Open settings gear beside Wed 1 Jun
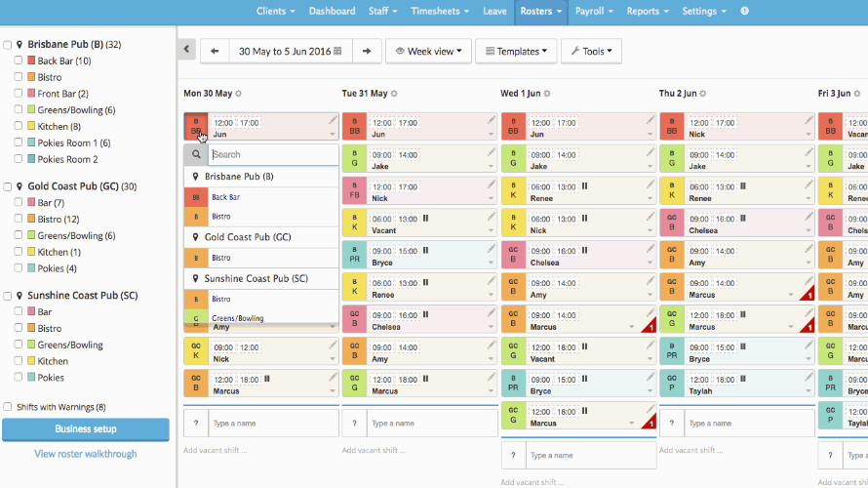The height and width of the screenshot is (488, 868). pyautogui.click(x=546, y=94)
